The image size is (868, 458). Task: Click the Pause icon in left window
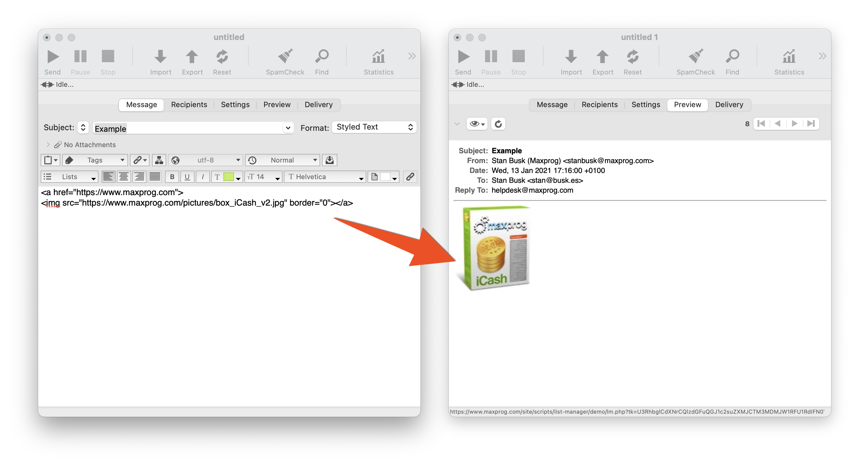coord(81,56)
